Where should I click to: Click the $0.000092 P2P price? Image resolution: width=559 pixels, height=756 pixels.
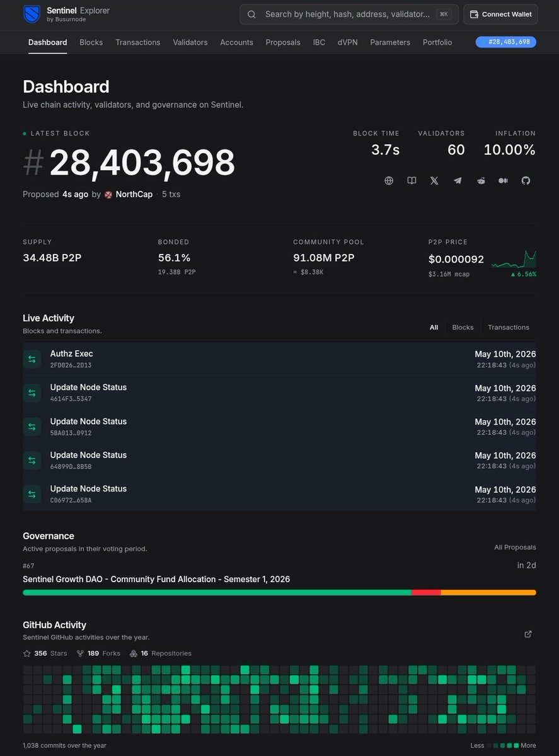point(456,259)
